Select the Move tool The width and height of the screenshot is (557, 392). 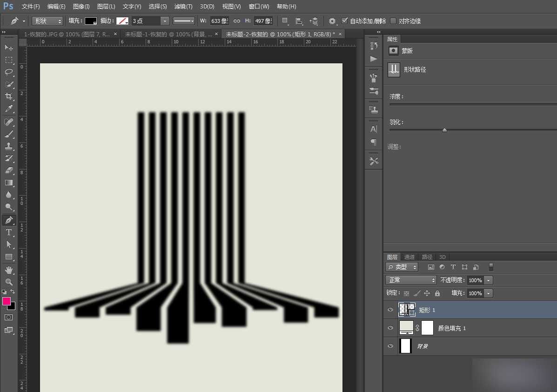tap(9, 48)
